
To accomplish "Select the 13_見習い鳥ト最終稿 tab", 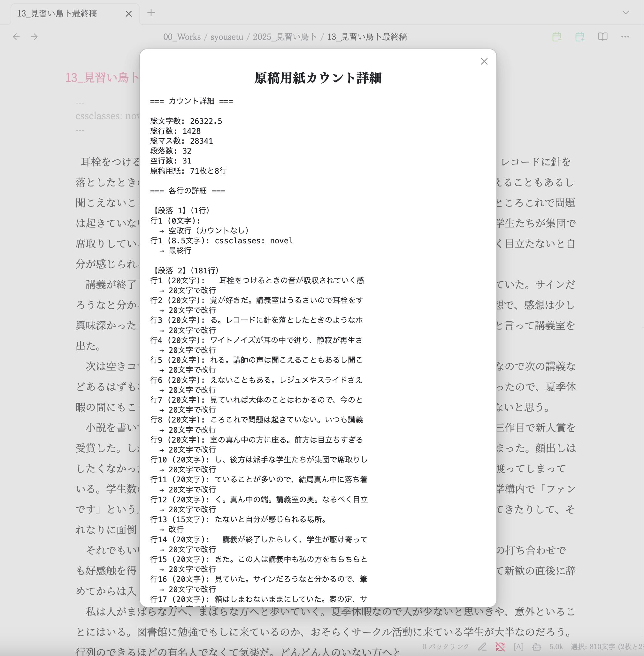I will tap(57, 14).
